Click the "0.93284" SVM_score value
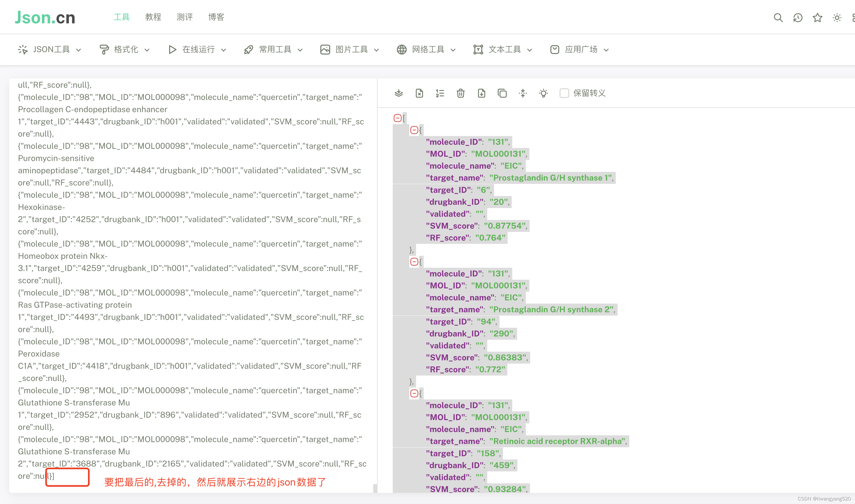Image resolution: width=855 pixels, height=504 pixels. pos(505,489)
